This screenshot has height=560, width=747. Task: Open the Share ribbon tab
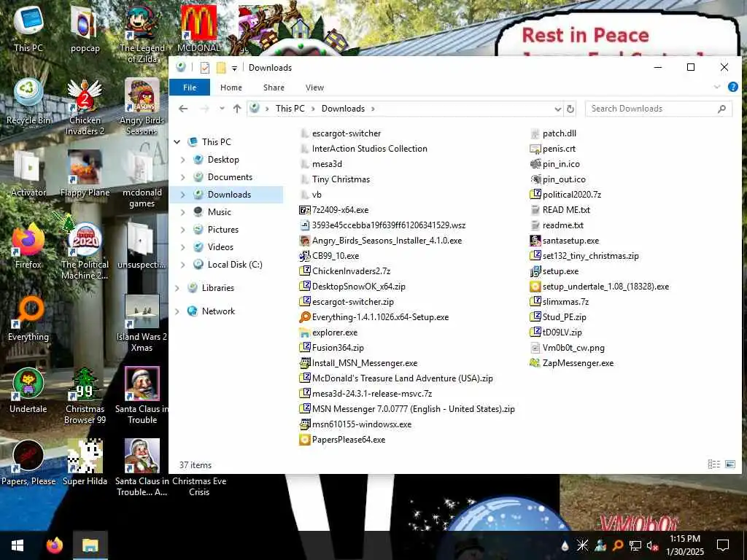274,87
